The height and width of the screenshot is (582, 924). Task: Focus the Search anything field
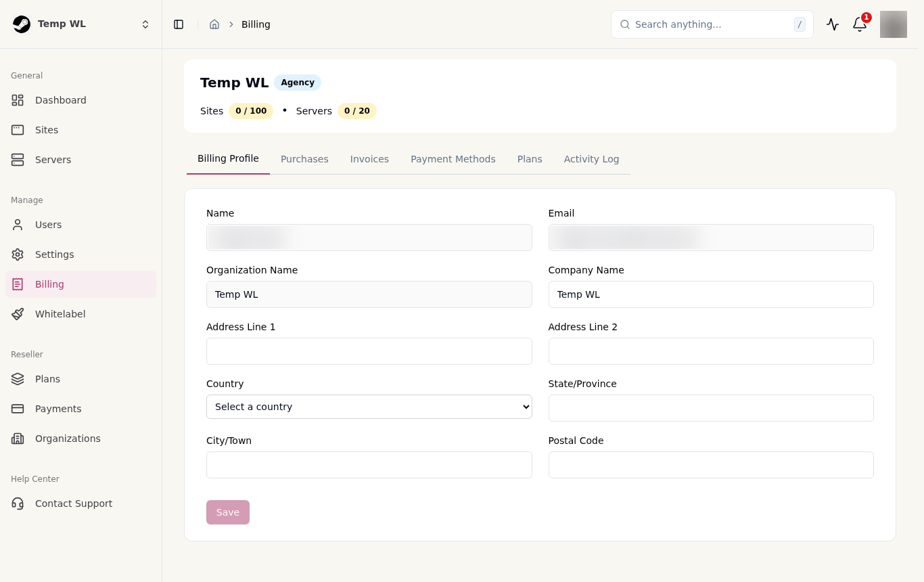pos(712,24)
